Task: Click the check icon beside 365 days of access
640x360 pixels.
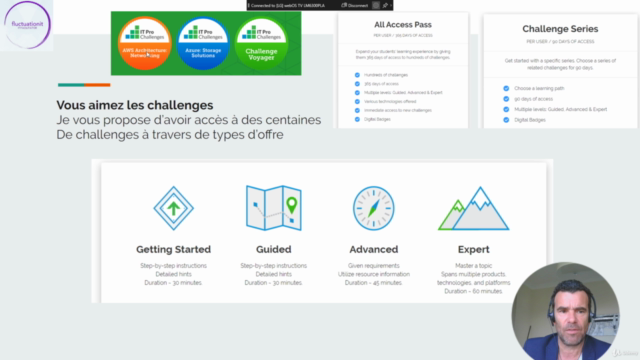Action: (x=357, y=84)
